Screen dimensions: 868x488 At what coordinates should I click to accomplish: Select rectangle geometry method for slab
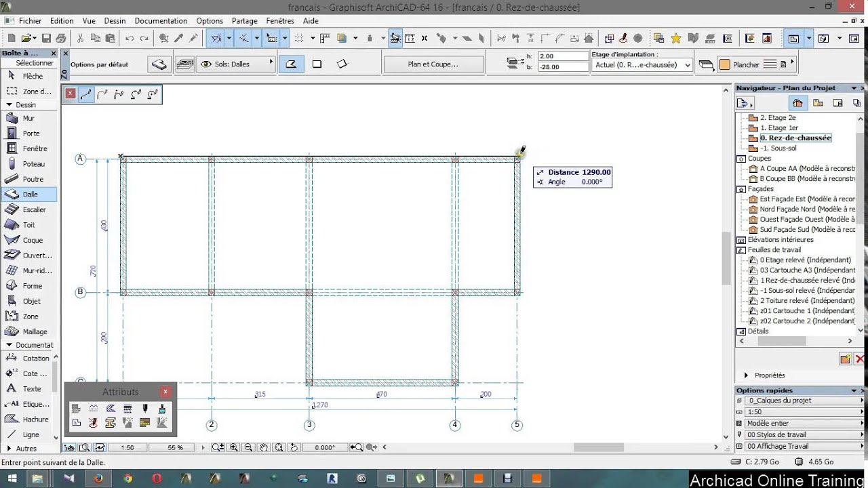click(x=317, y=64)
